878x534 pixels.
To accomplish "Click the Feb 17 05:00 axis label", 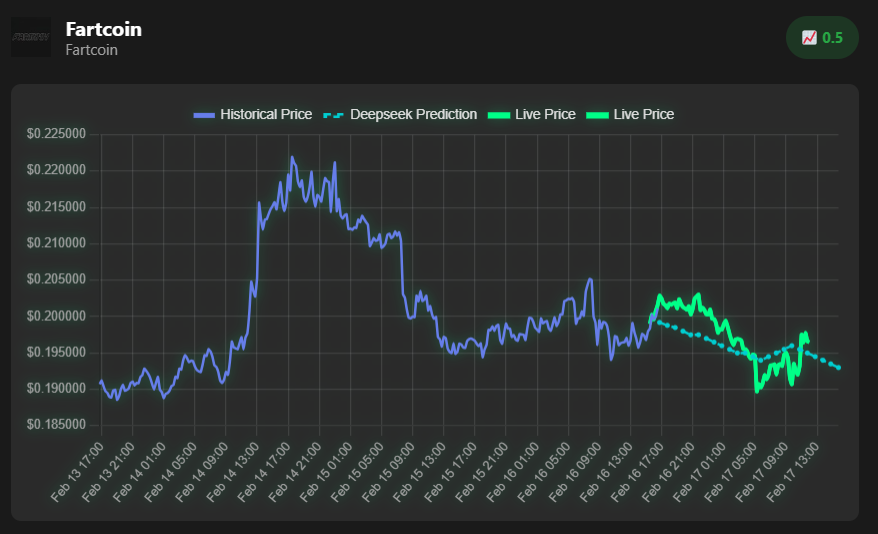I will (x=730, y=472).
